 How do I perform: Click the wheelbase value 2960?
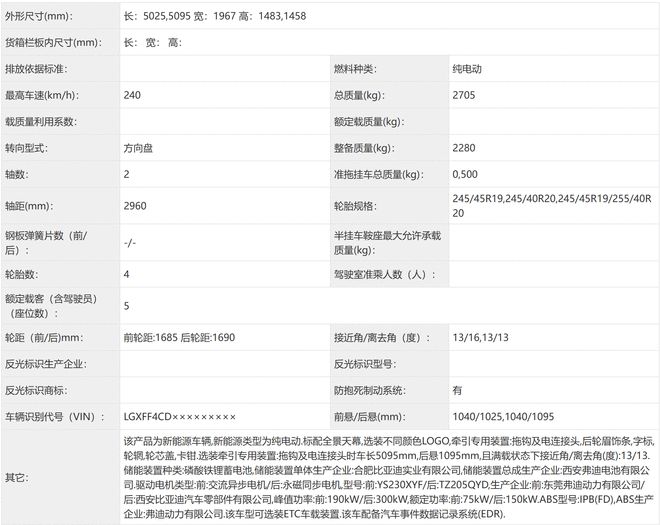click(135, 206)
